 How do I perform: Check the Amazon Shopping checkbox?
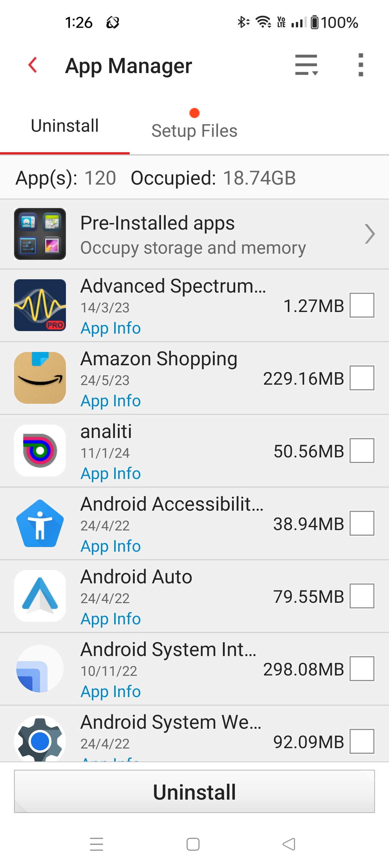[362, 378]
